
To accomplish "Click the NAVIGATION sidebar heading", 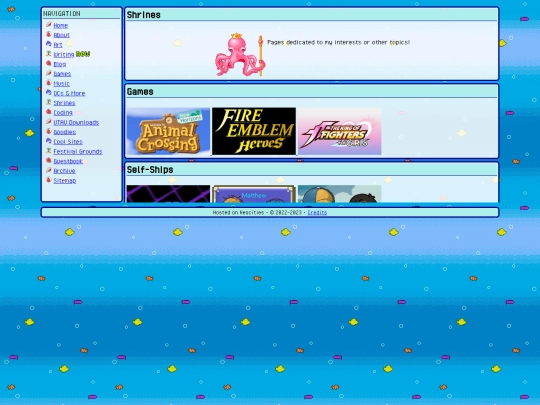I will pyautogui.click(x=62, y=13).
